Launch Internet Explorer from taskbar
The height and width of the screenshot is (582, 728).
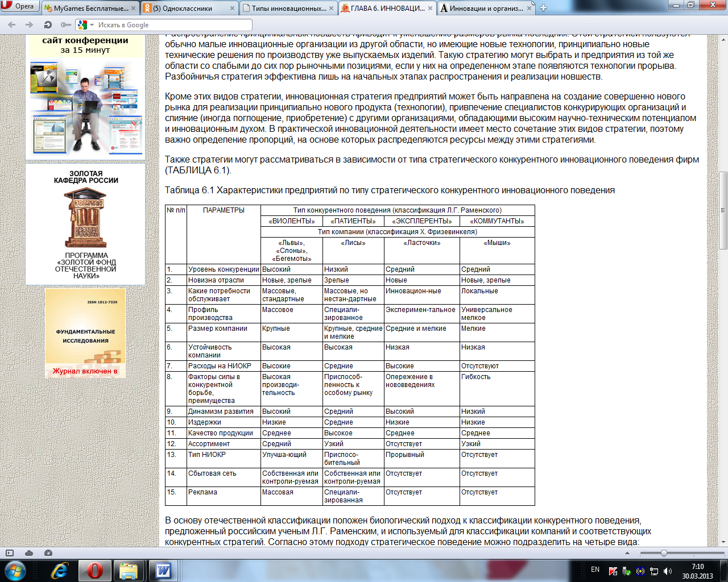[60, 571]
